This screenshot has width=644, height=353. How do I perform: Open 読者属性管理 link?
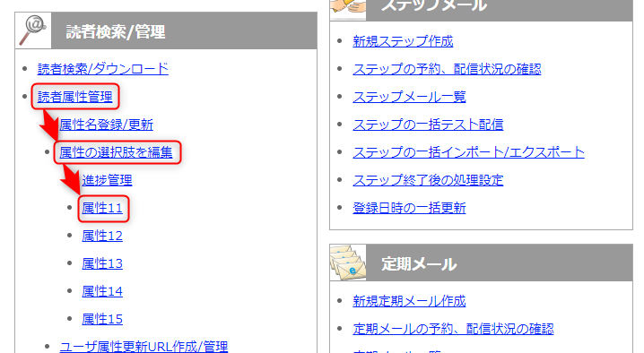[74, 97]
